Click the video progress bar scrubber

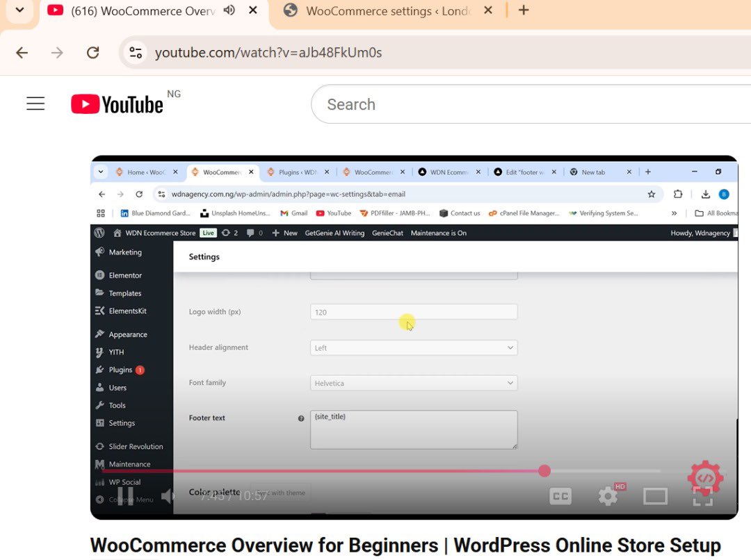(544, 471)
